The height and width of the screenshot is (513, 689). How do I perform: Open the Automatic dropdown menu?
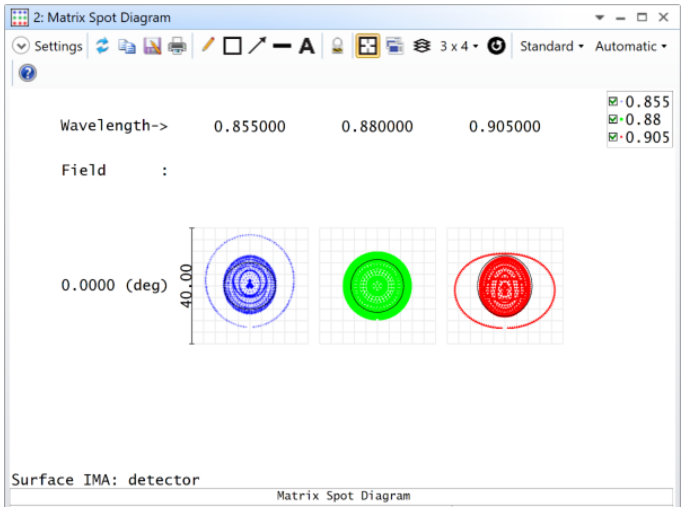point(630,46)
